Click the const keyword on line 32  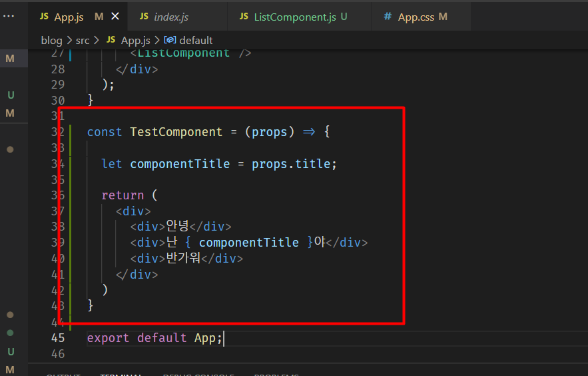(x=105, y=132)
